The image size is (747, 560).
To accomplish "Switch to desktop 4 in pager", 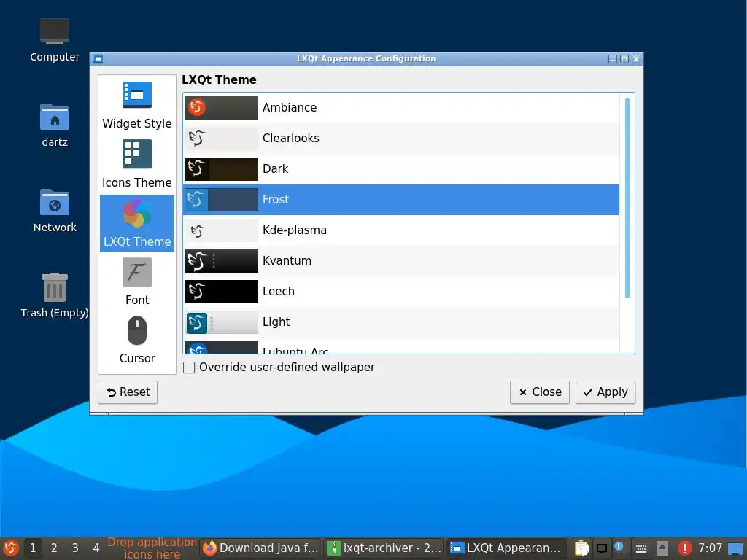I will pos(96,548).
